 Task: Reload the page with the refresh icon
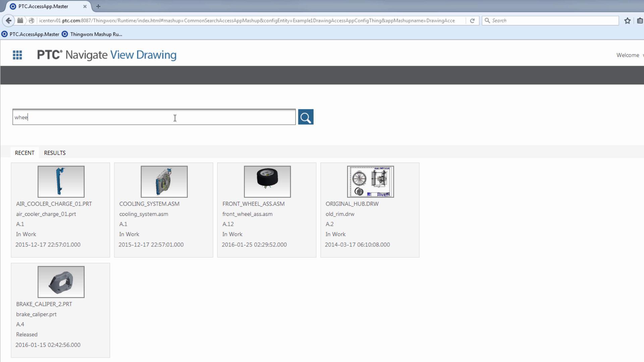click(x=472, y=20)
